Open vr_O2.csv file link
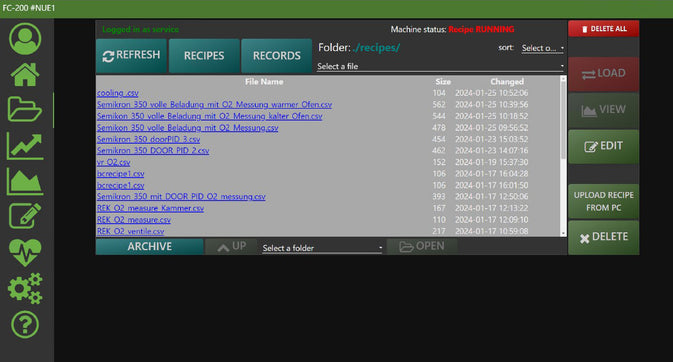This screenshot has height=362, width=673. (113, 162)
